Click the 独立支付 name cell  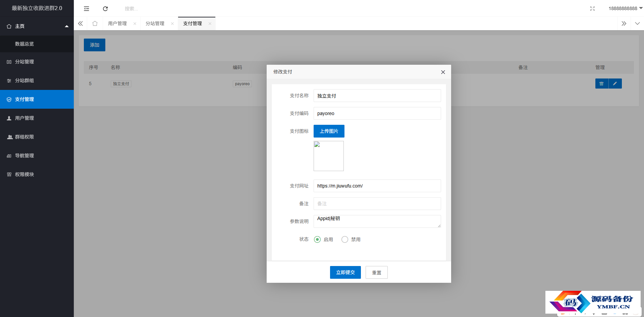tap(121, 84)
